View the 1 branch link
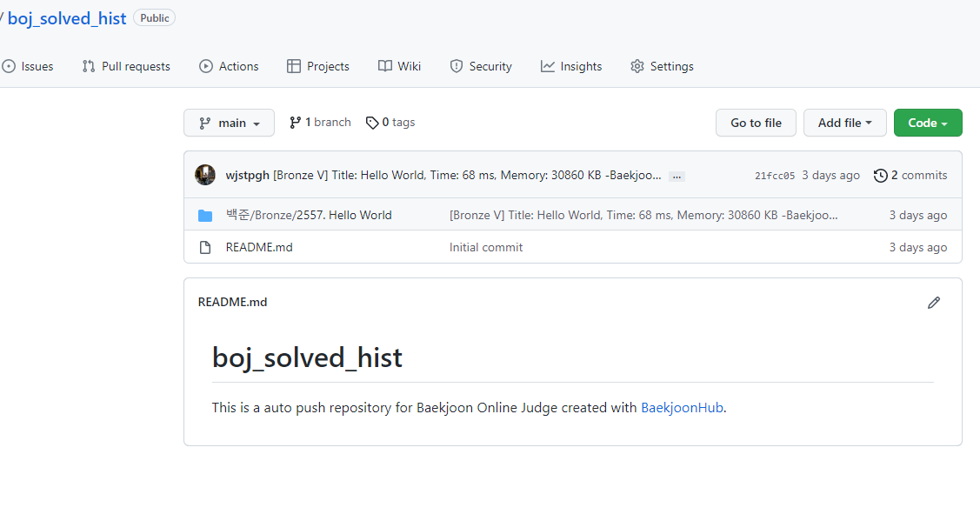The image size is (980, 521). coord(320,123)
